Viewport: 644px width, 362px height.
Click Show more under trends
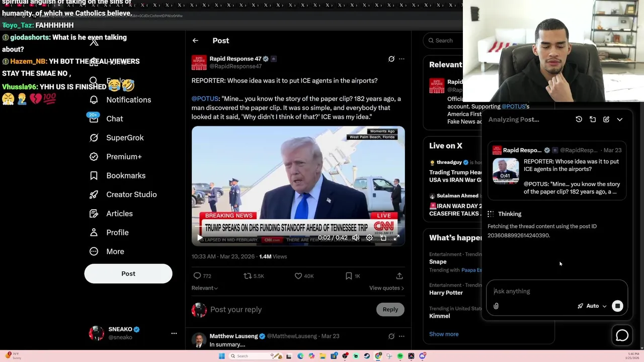click(444, 334)
